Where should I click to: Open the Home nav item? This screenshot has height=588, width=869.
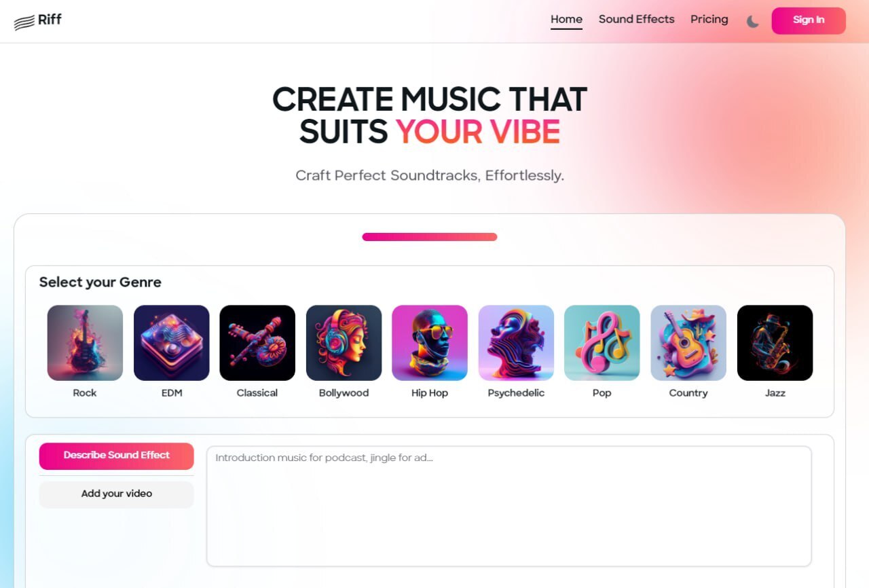566,20
